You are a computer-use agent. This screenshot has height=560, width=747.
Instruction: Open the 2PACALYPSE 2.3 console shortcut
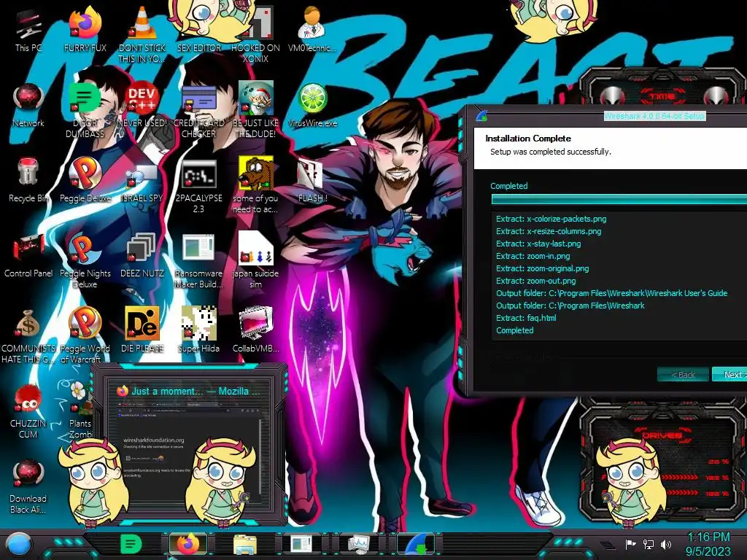click(198, 186)
